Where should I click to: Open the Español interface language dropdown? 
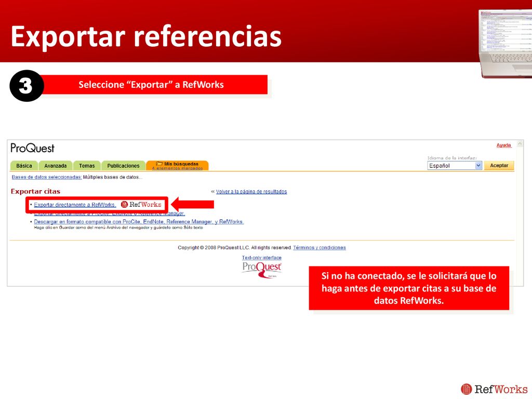[454, 166]
